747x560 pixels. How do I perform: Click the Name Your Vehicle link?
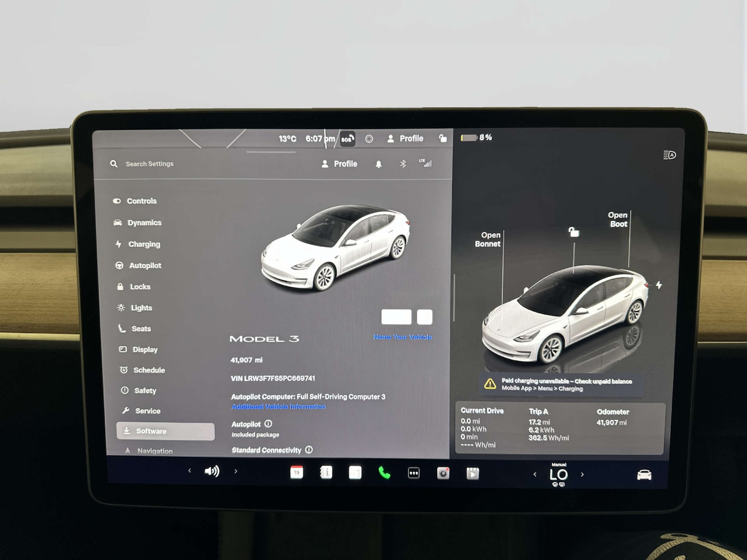pos(402,337)
